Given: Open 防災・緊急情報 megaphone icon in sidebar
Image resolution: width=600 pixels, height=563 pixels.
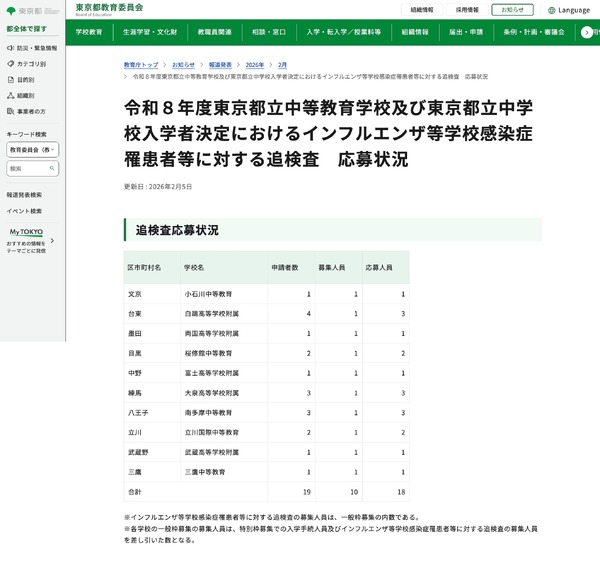Looking at the screenshot, I should pyautogui.click(x=10, y=48).
